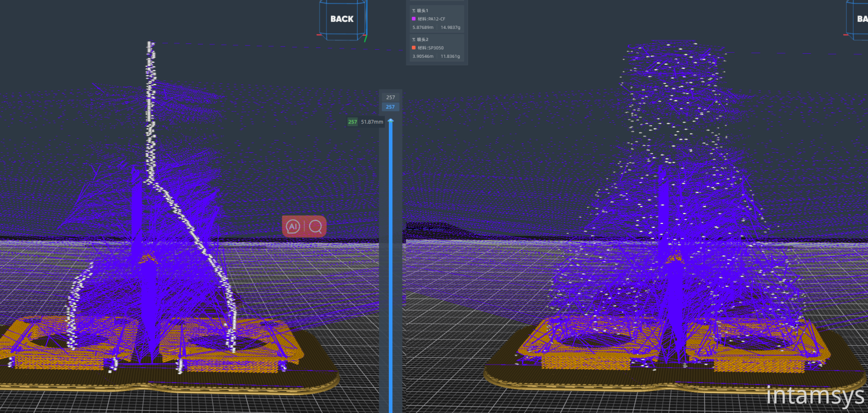Screen dimensions: 868x413
Task: Click the blue vertical layer slider track
Action: click(x=391, y=260)
